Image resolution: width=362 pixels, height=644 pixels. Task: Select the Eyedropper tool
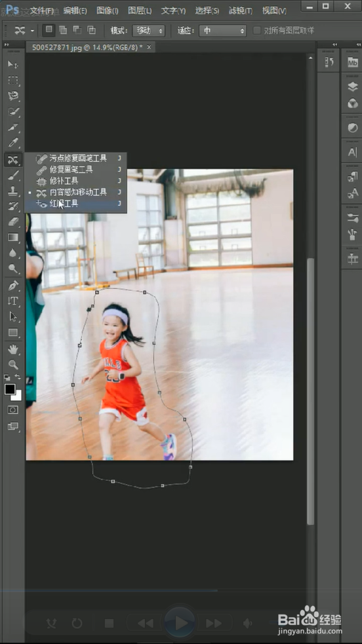(13, 143)
